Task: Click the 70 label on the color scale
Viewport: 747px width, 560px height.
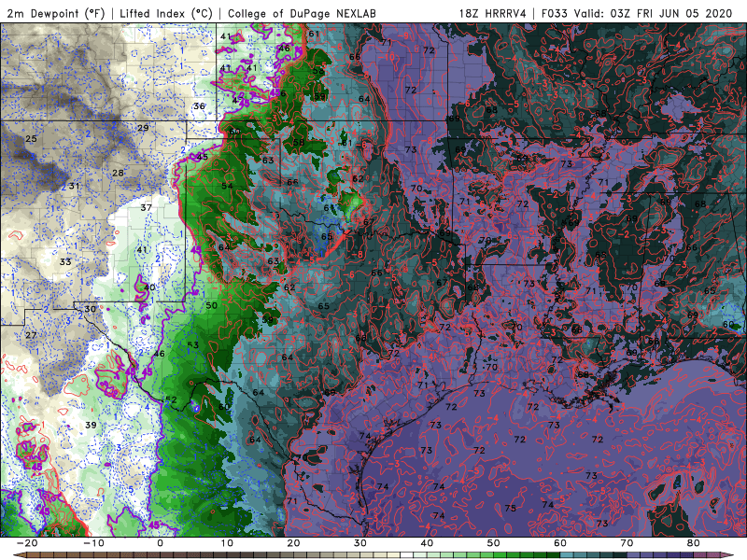Action: 627,543
